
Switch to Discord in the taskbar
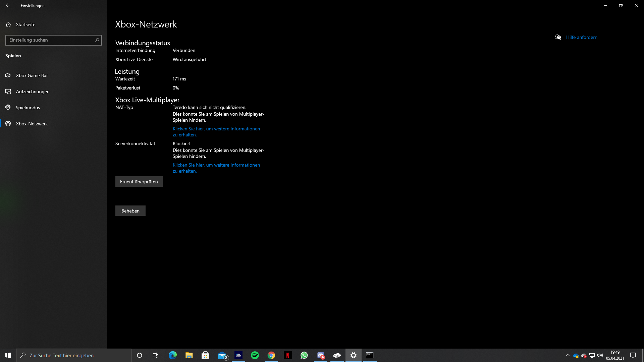click(321, 355)
